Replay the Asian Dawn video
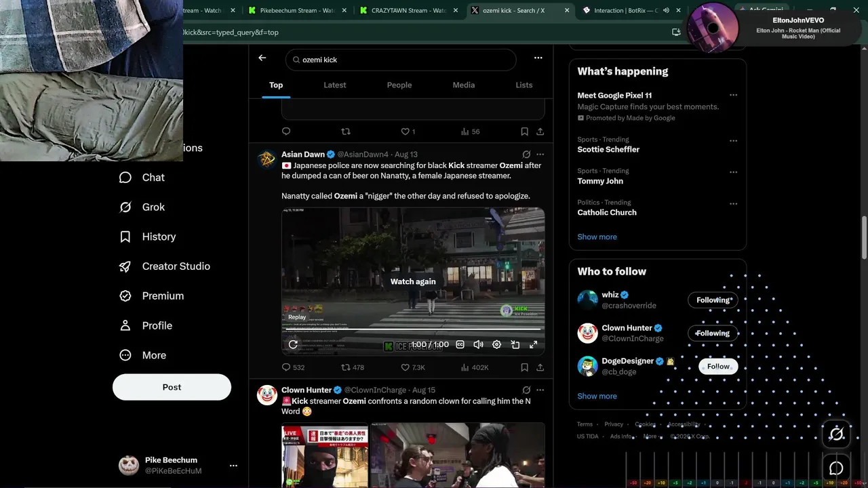 tap(293, 344)
